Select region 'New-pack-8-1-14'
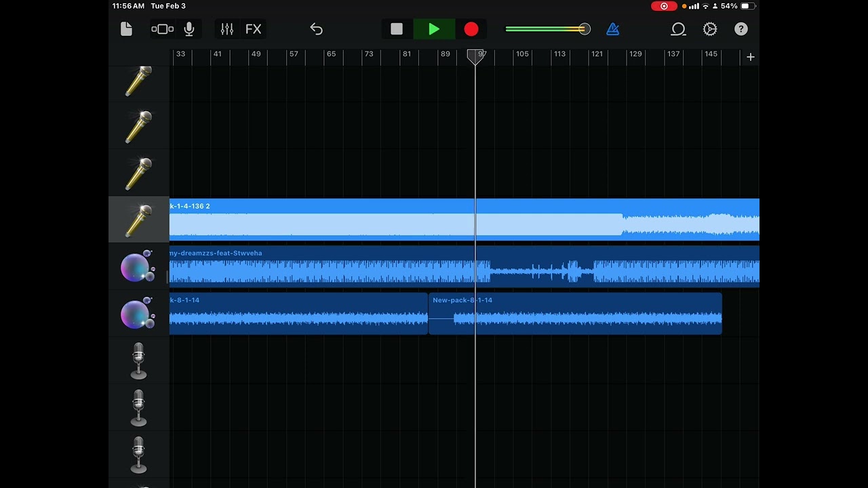Screen dimensions: 868x488 point(576,313)
